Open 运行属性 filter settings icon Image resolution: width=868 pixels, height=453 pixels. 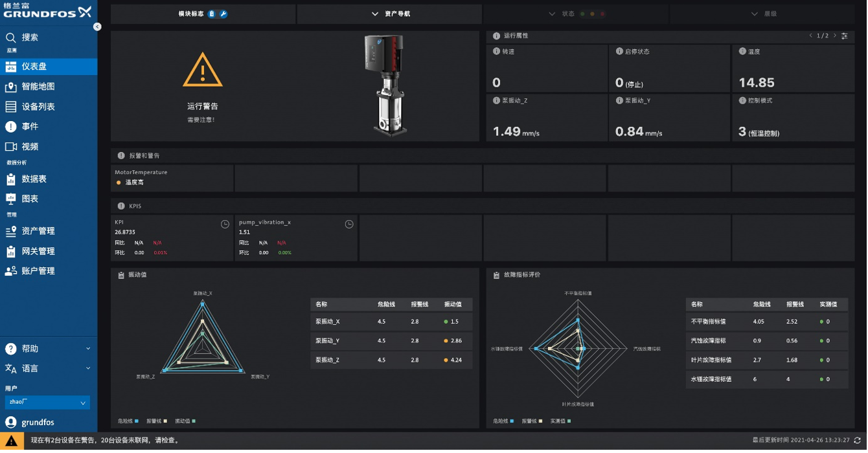pos(844,36)
